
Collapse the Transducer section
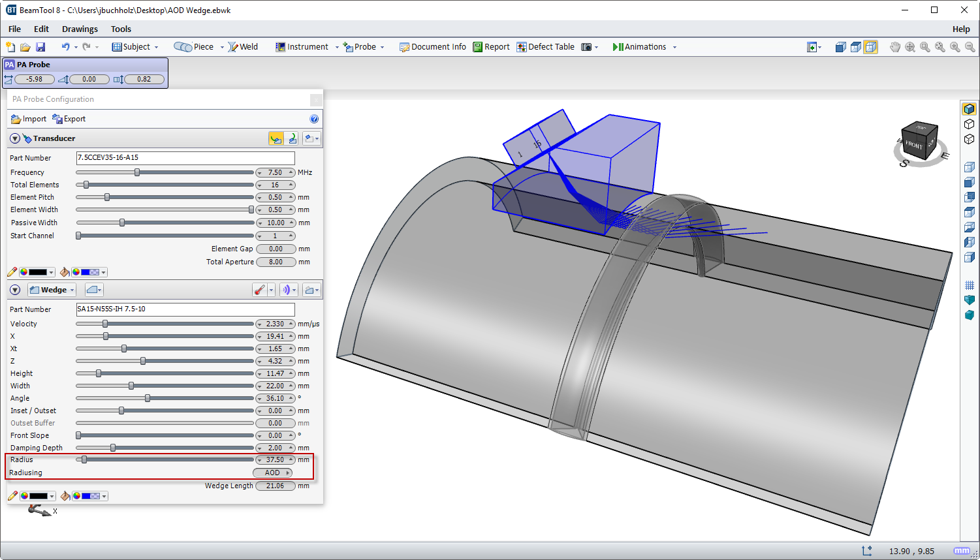click(15, 138)
